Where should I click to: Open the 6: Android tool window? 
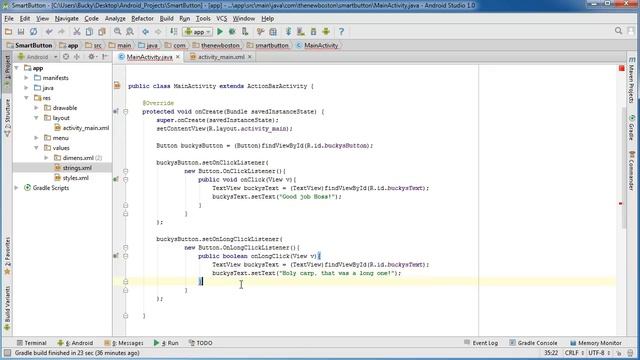76,343
